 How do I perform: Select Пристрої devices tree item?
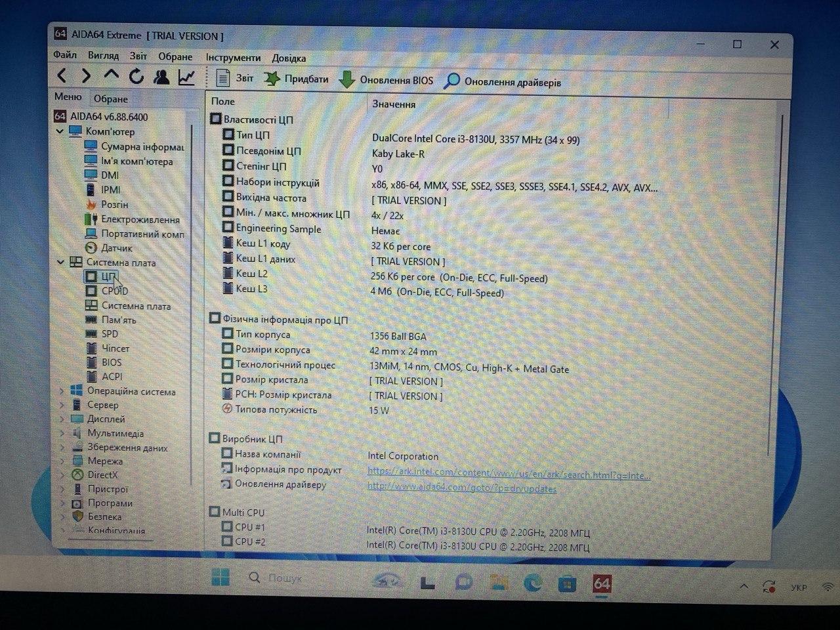(100, 489)
